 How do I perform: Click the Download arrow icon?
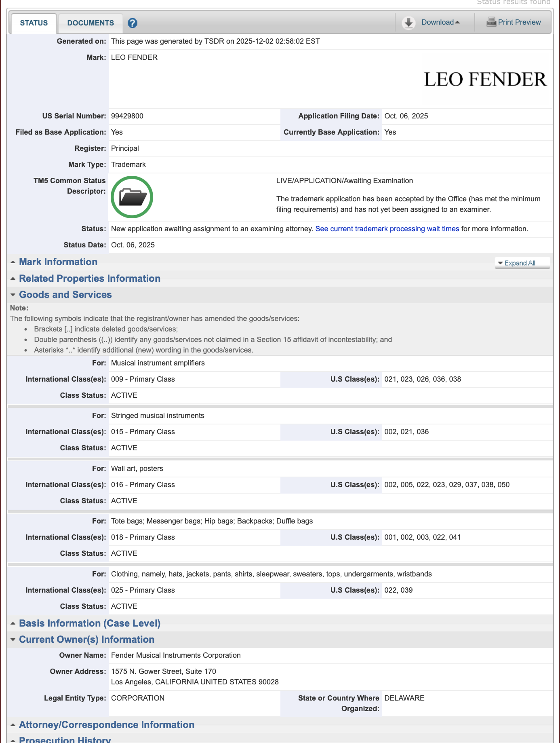click(x=408, y=23)
